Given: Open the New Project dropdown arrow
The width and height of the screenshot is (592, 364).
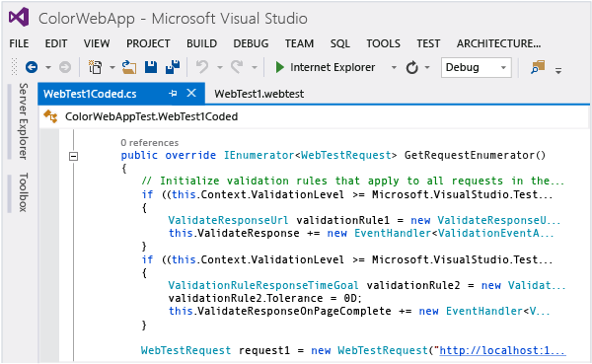Looking at the screenshot, I should 112,68.
